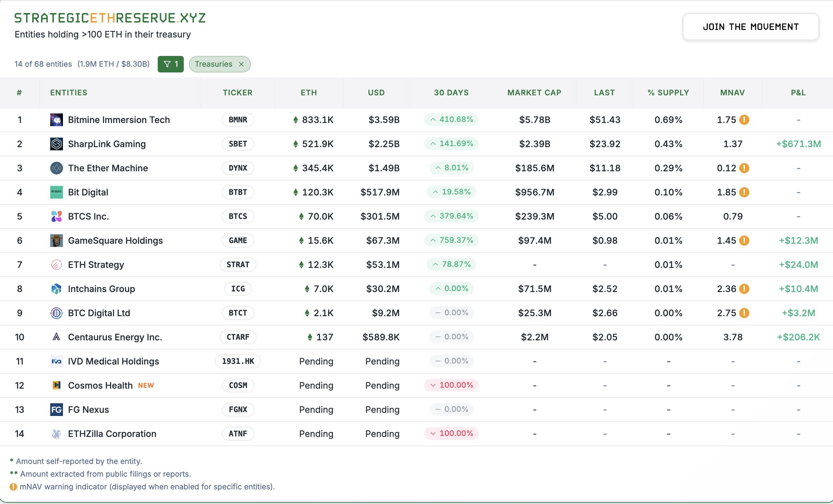Click the BTCS Inc. colorful logo
The image size is (833, 504).
tap(57, 216)
